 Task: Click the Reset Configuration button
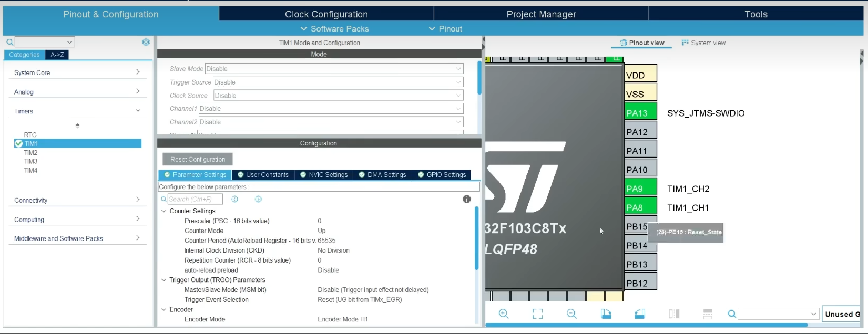click(198, 159)
